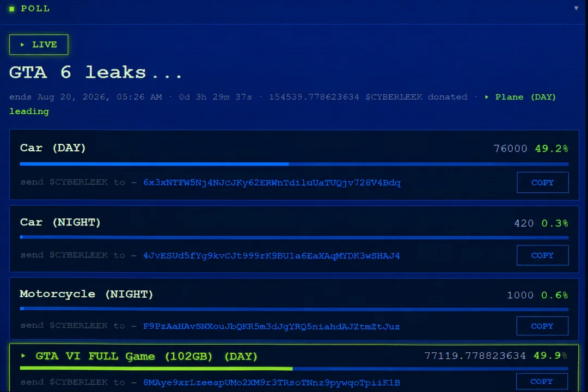Copy the Car (NIGHT) wallet address
588x392 pixels.
pyautogui.click(x=543, y=255)
